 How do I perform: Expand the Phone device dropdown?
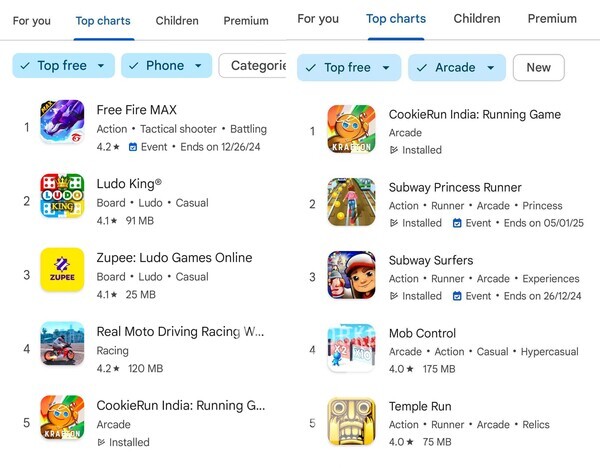tap(166, 66)
